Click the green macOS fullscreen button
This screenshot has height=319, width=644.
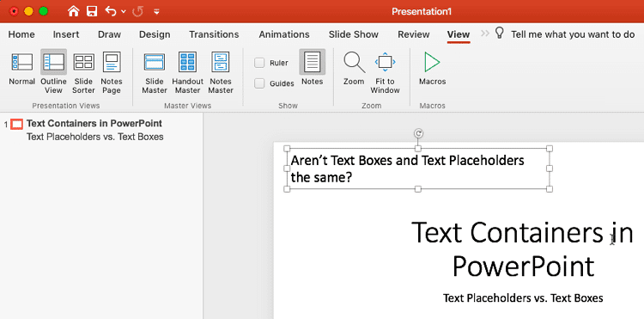pos(43,11)
